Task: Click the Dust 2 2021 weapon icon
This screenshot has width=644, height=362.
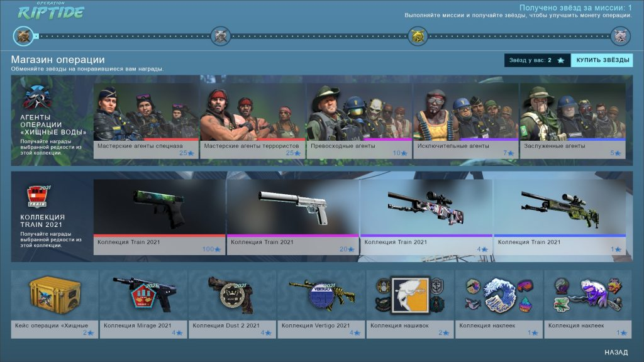Action: click(x=232, y=294)
